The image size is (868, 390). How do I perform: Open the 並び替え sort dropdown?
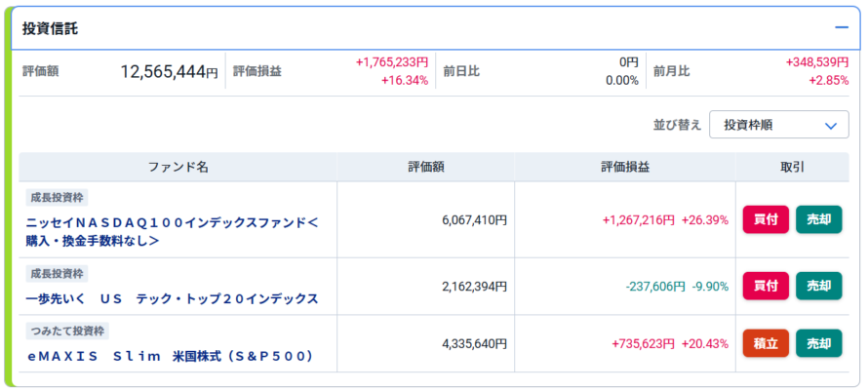(778, 126)
